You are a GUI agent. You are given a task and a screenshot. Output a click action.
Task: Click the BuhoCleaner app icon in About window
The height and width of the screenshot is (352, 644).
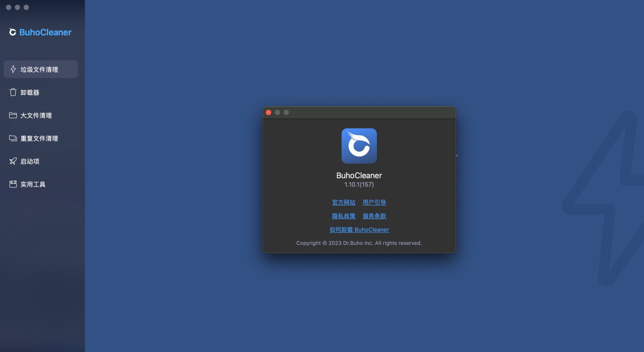(x=359, y=146)
